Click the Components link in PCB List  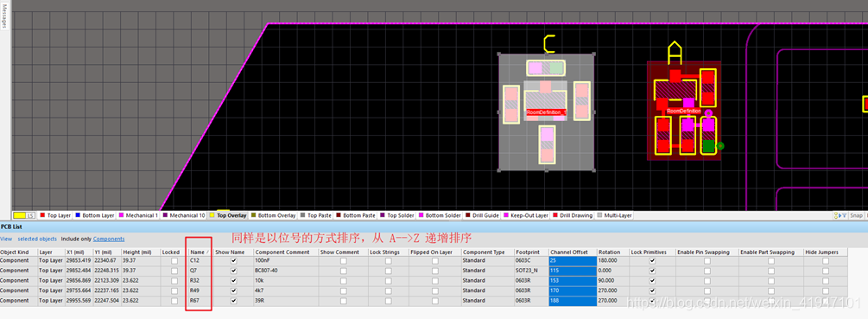point(109,239)
